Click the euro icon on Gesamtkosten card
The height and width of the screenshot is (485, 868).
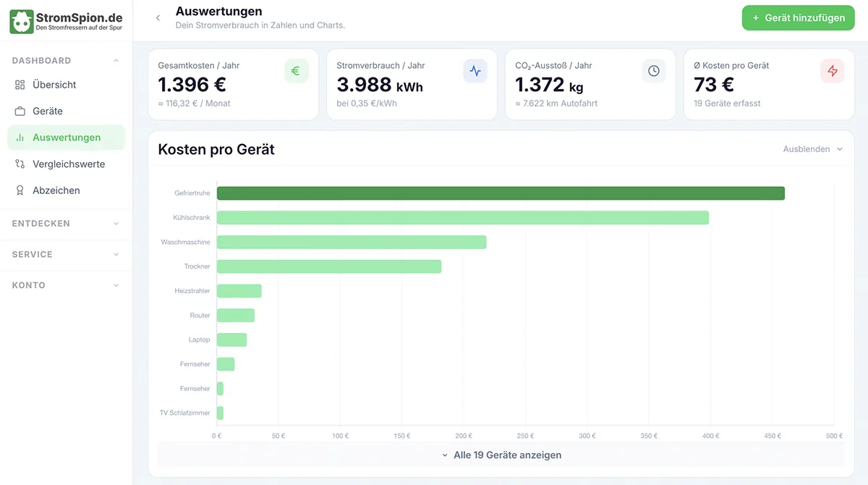[x=297, y=71]
